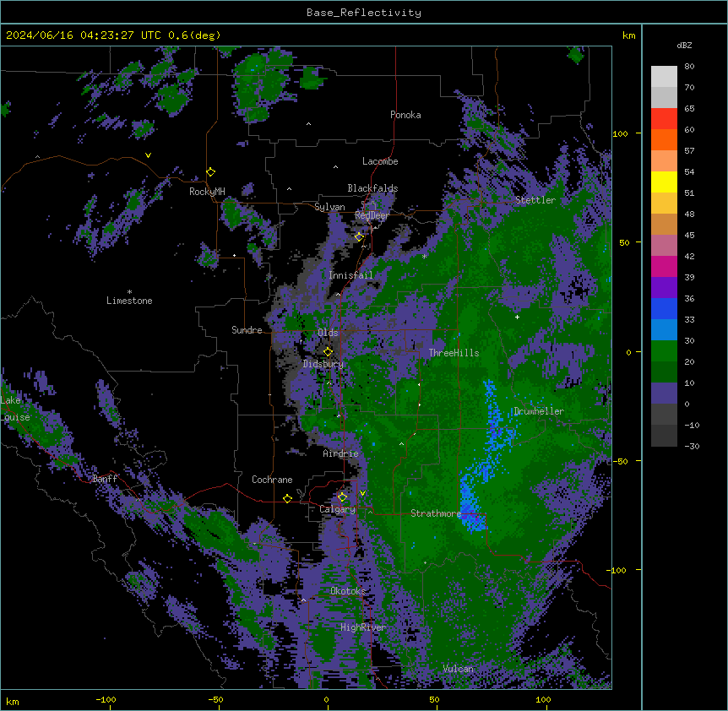Click the Sundre label
The height and width of the screenshot is (711, 728).
(247, 330)
